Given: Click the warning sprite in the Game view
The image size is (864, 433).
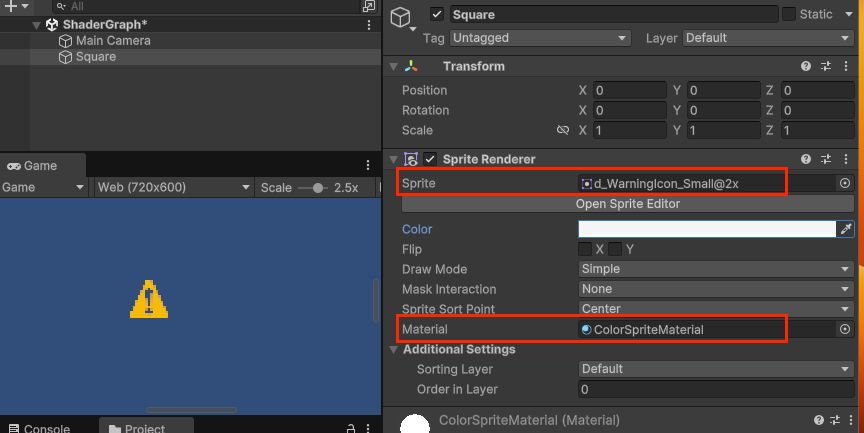Looking at the screenshot, I should pyautogui.click(x=149, y=299).
